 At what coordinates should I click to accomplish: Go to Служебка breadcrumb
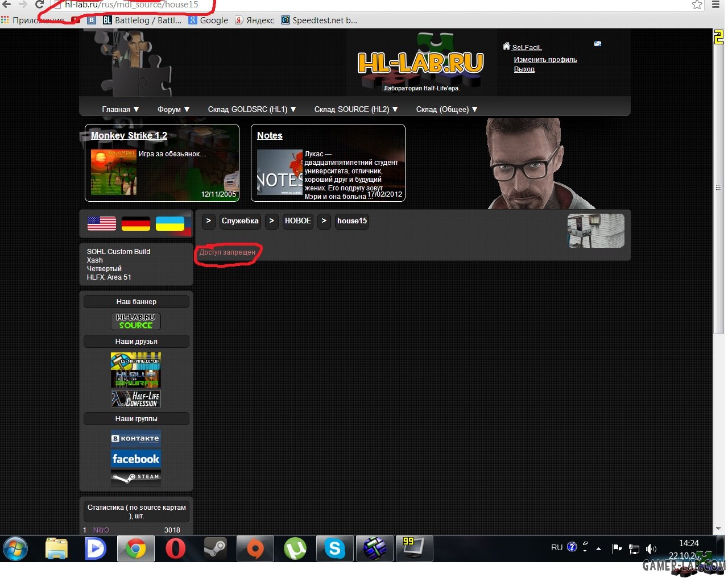(240, 221)
